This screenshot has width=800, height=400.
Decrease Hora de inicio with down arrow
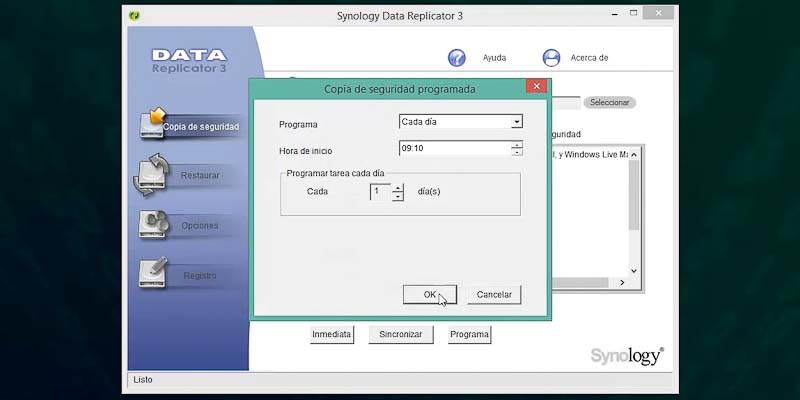coord(517,152)
